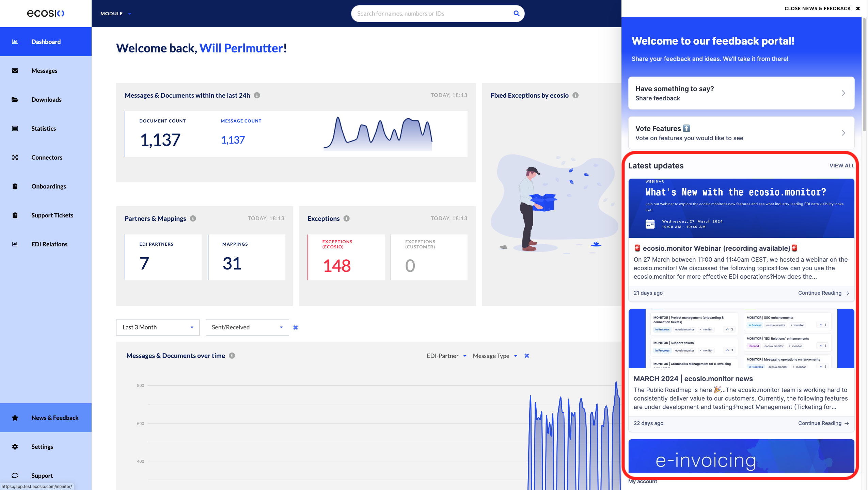Click the EDI Partners count 7
Screen dimensions: 868x490
144,263
